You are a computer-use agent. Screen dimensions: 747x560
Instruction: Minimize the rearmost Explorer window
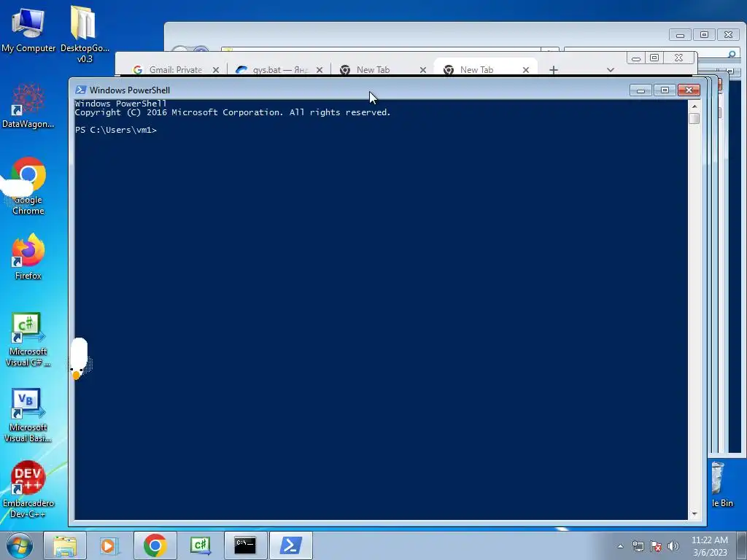pos(680,35)
